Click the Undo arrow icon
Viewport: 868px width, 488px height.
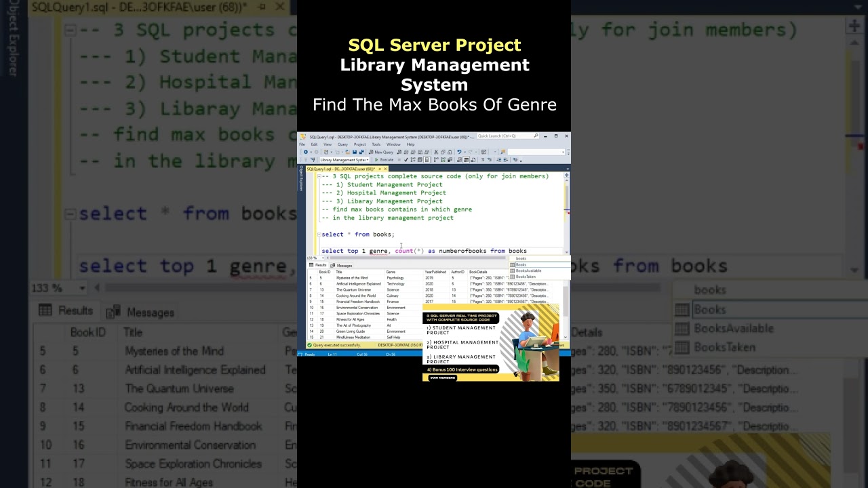459,152
